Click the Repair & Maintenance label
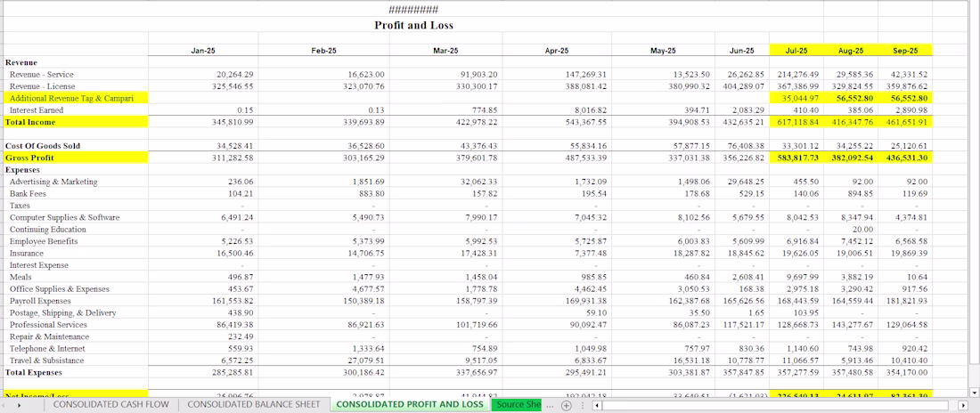This screenshot has width=980, height=413. 49,336
